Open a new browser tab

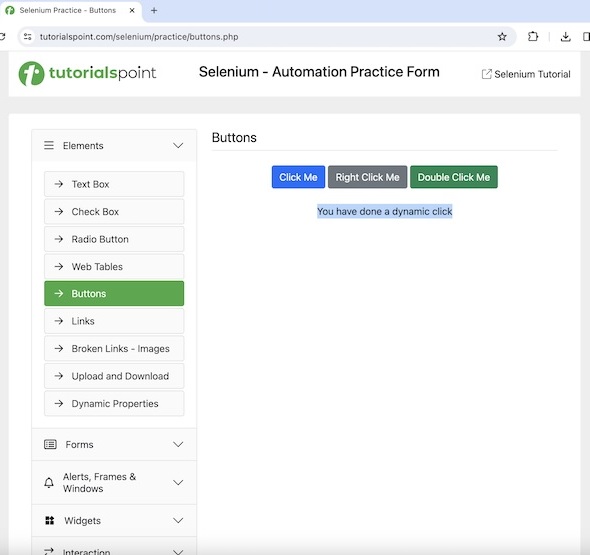point(154,11)
